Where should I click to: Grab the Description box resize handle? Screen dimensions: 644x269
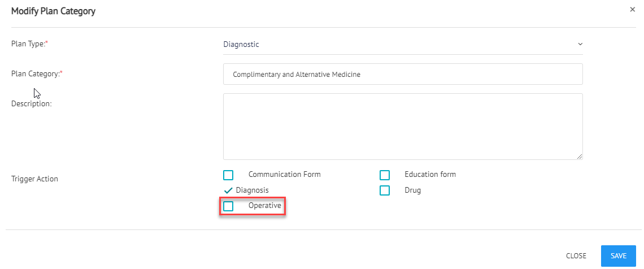point(580,156)
